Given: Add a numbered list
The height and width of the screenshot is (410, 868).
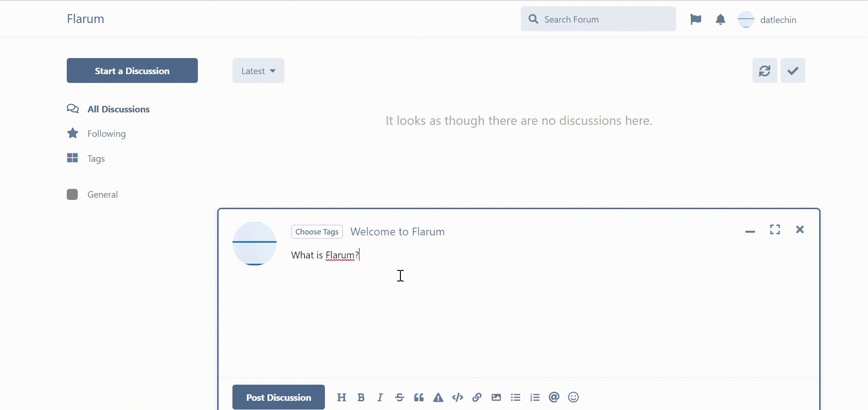Looking at the screenshot, I should click(534, 397).
